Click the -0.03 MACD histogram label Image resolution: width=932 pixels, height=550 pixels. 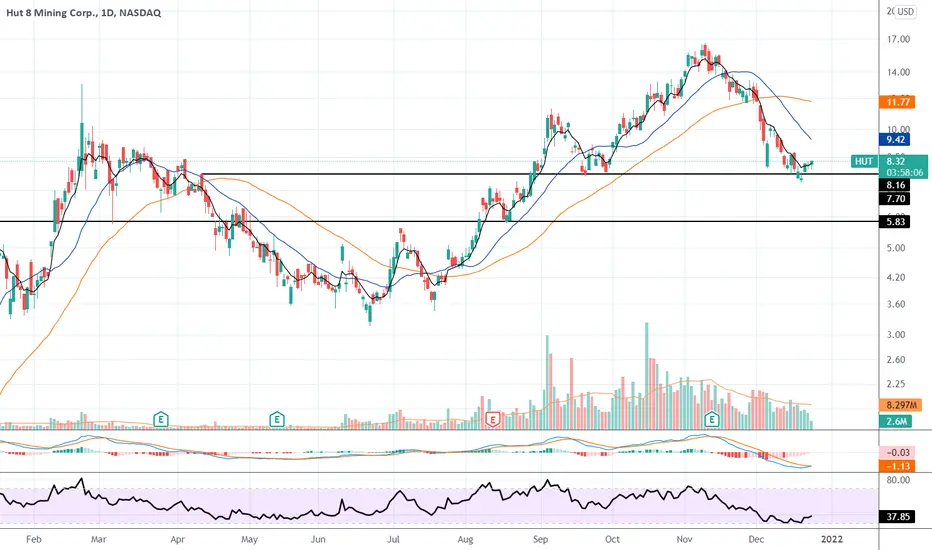(898, 452)
